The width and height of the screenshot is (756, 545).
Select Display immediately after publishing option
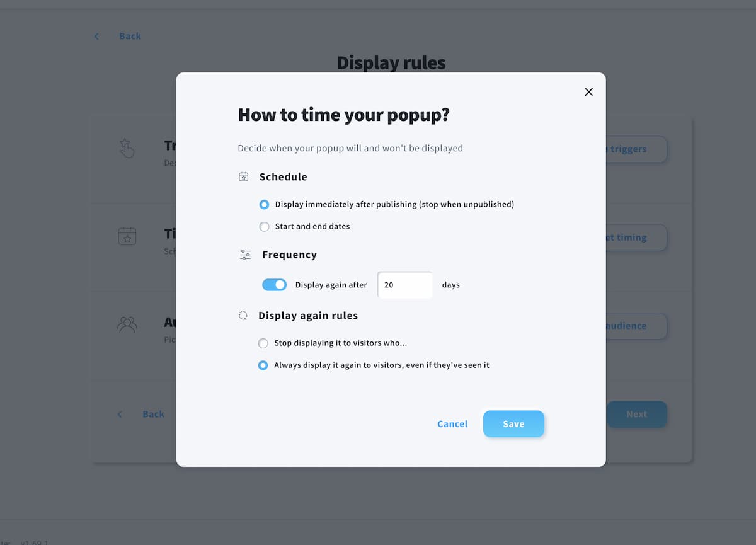265,205
